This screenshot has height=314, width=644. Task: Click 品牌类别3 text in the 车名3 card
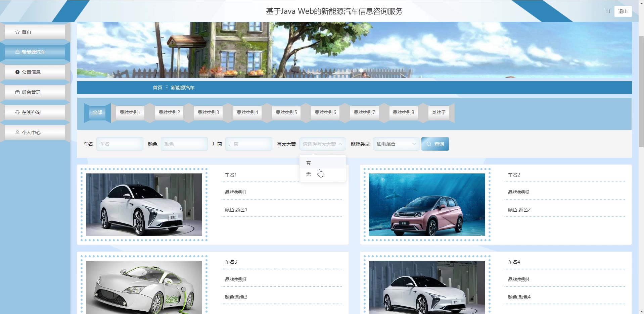tap(235, 279)
